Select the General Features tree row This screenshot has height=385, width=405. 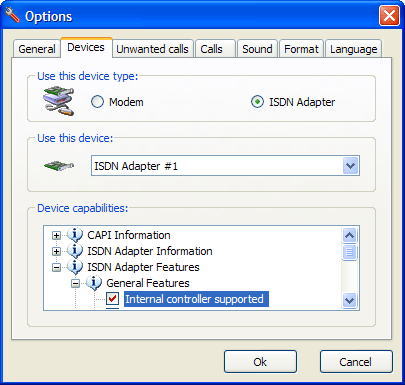coord(148,283)
